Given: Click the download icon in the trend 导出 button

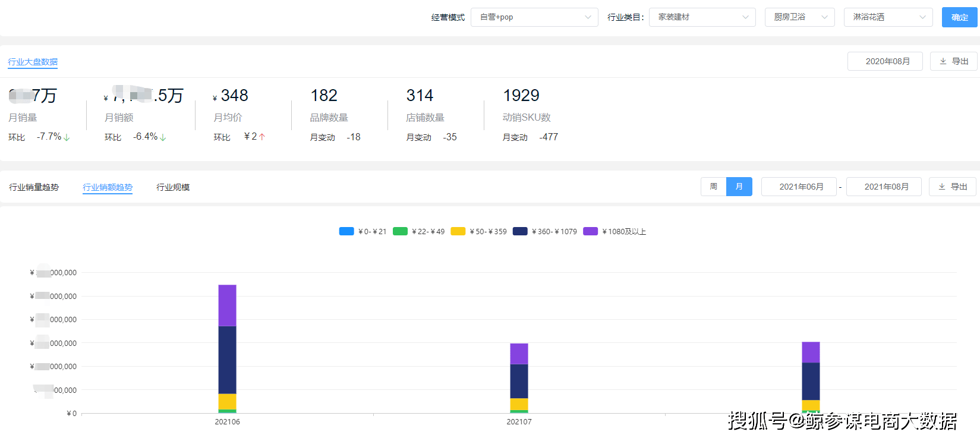Looking at the screenshot, I should [941, 187].
